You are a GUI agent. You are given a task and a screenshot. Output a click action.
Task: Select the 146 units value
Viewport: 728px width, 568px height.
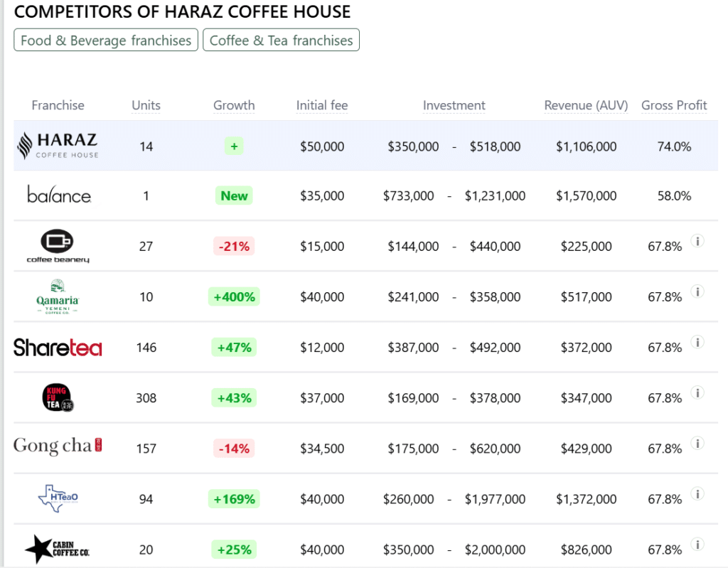point(146,348)
